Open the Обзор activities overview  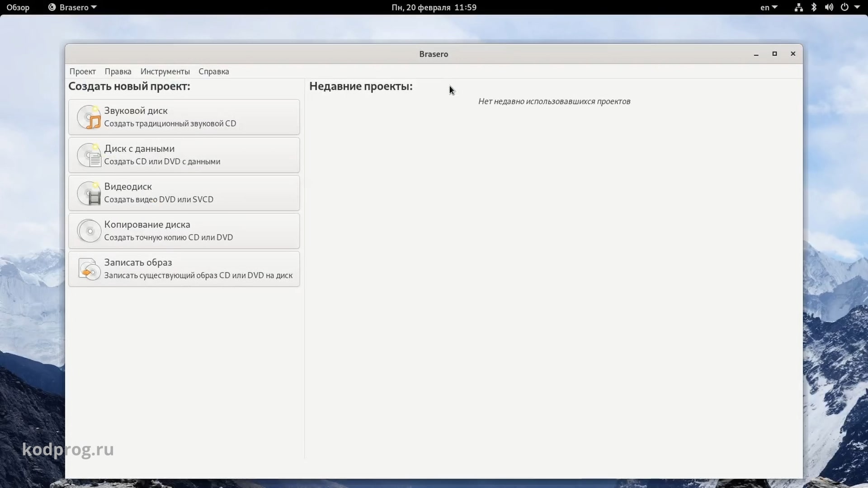[x=18, y=7]
